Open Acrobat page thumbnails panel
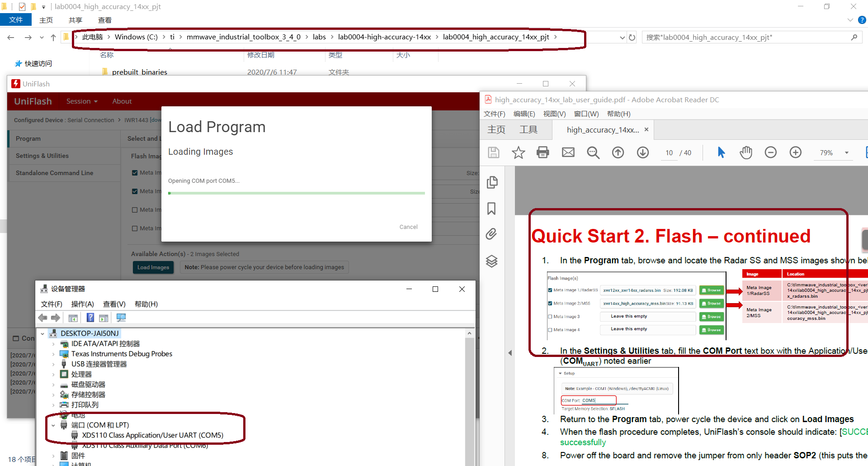Screen dimensions: 868x466 (x=492, y=182)
